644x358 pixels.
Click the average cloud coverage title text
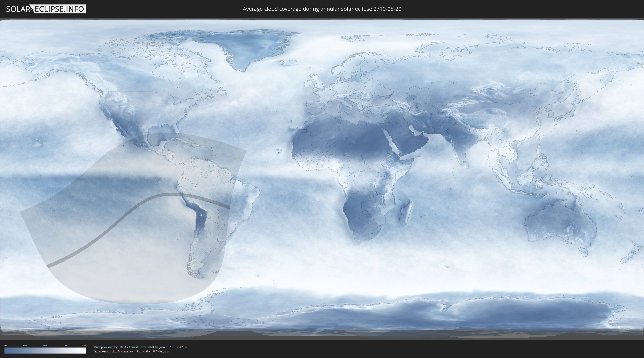[322, 9]
